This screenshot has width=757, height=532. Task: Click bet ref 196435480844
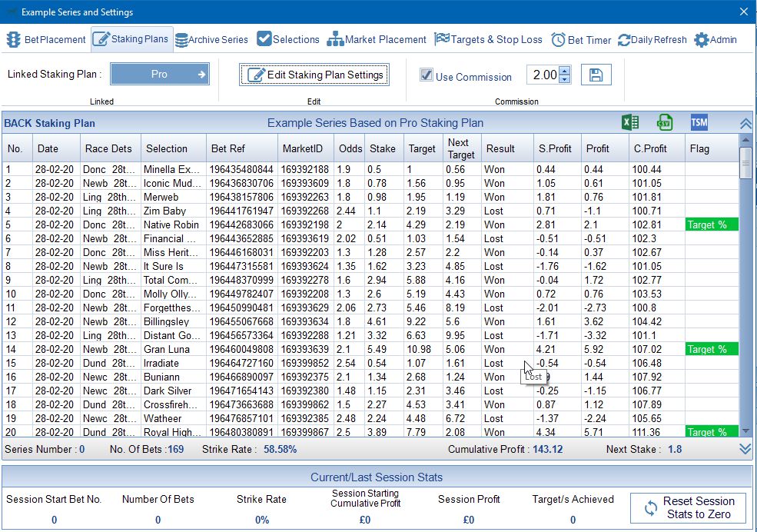click(x=242, y=169)
